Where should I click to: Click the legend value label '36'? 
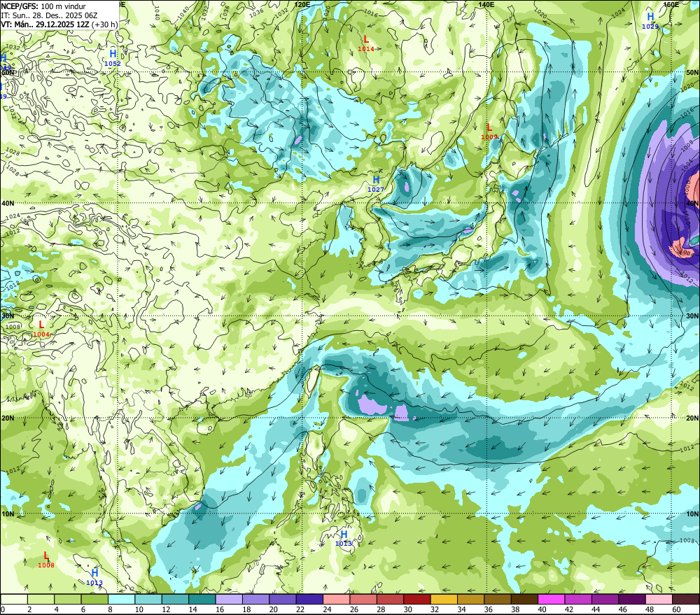click(489, 609)
